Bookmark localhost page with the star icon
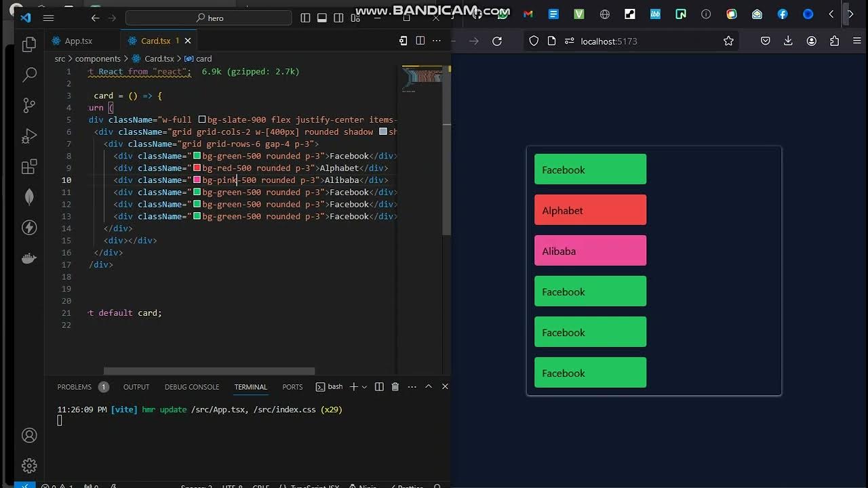 point(728,41)
